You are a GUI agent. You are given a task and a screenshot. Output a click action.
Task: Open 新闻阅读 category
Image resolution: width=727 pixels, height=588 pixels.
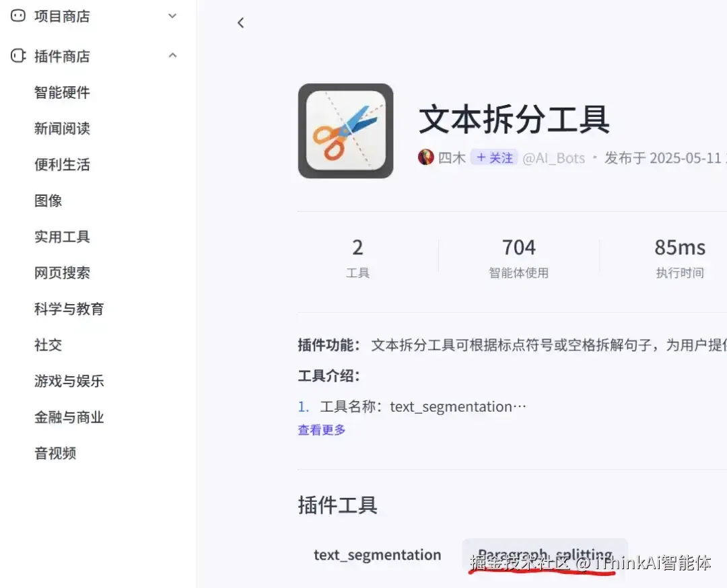coord(62,128)
